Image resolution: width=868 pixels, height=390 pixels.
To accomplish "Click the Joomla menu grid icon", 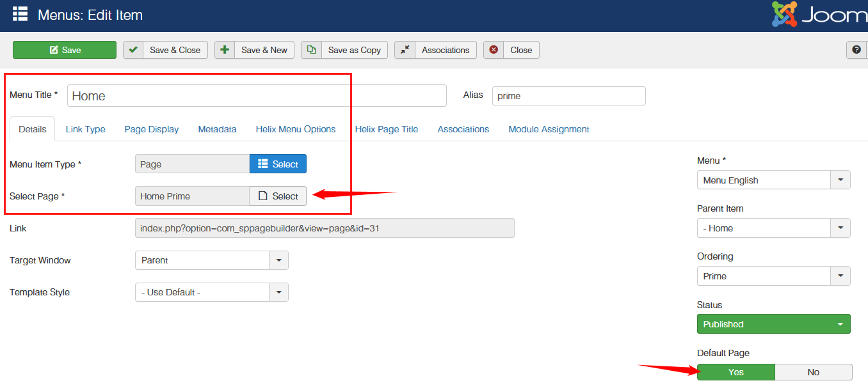I will 20,14.
